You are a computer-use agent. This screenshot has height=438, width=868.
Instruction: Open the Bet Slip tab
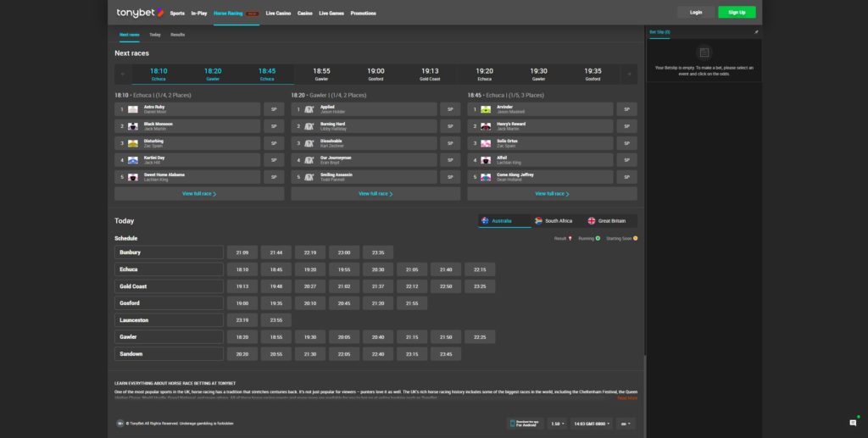(x=659, y=32)
